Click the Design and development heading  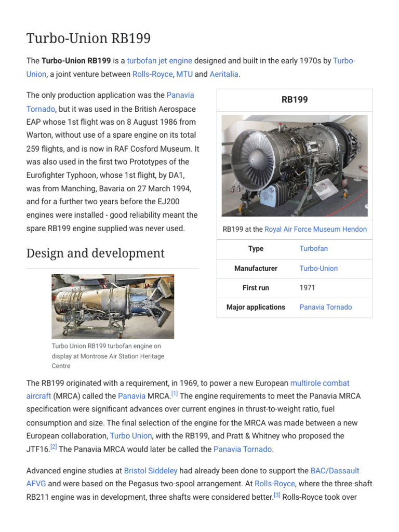tap(96, 254)
